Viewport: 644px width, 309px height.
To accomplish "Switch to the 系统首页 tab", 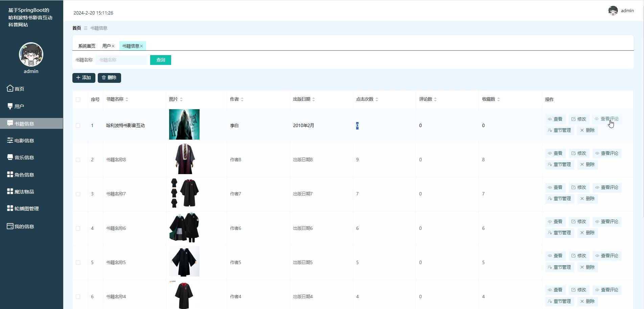I will (87, 46).
